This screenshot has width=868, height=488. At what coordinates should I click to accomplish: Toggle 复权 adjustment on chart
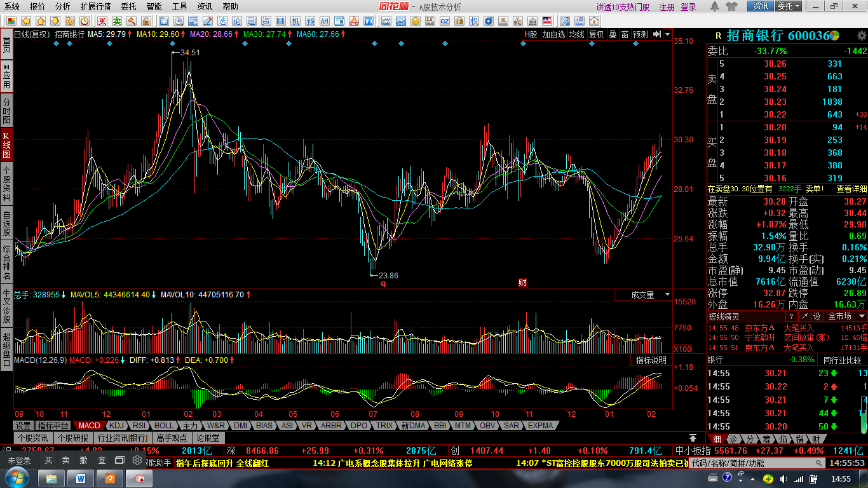[596, 35]
